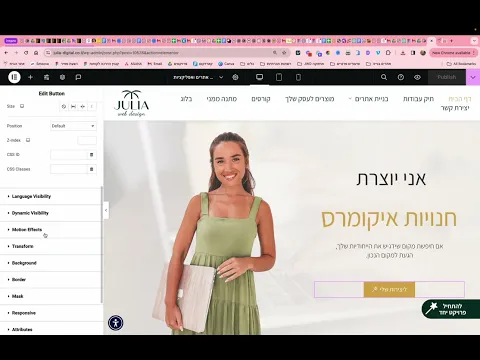The image size is (480, 360).
Task: Click the CSS Classes input field
Action: tap(69, 169)
